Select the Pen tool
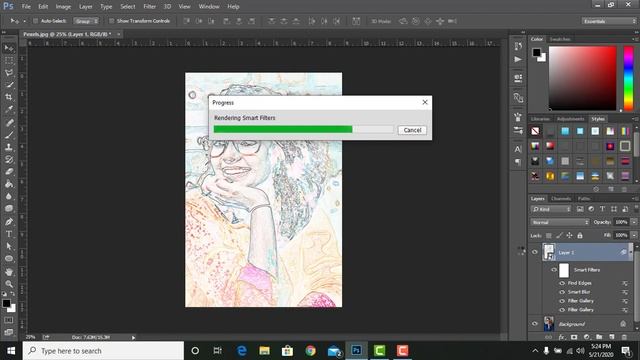 coord(9,222)
